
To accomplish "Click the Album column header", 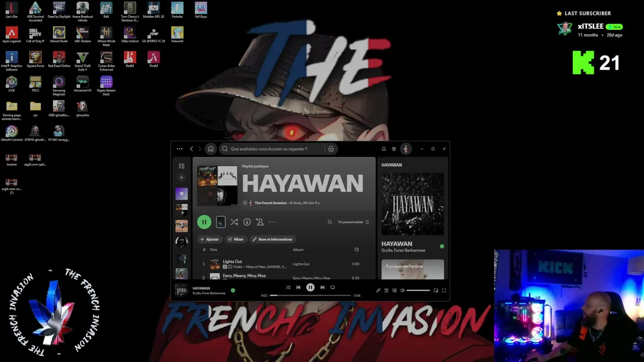I will click(x=298, y=249).
